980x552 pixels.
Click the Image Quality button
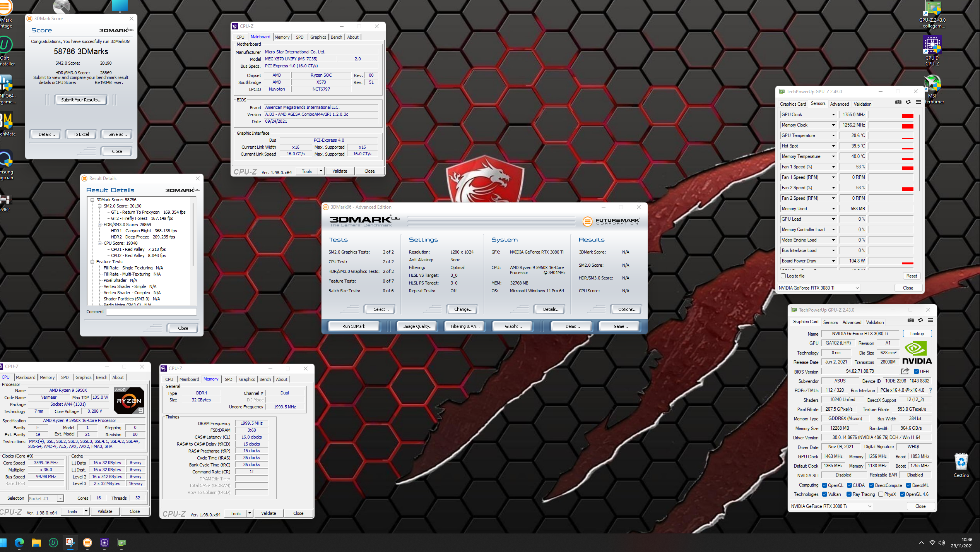(x=417, y=326)
